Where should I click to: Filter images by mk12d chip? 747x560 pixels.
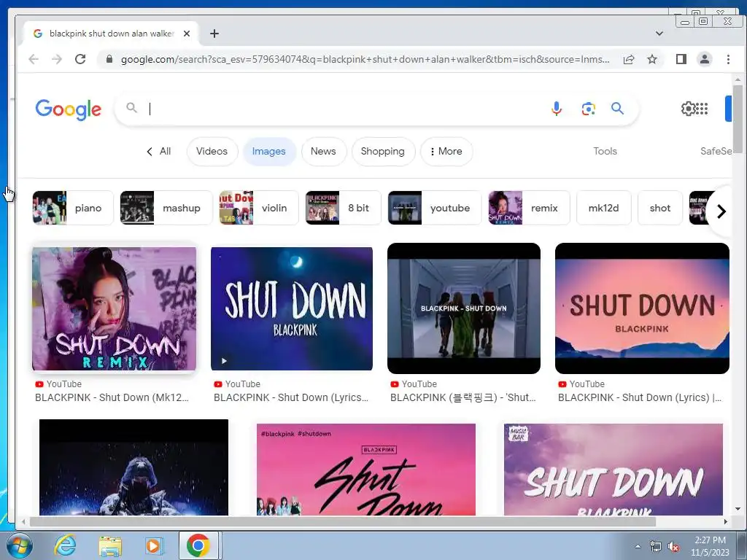pos(603,208)
